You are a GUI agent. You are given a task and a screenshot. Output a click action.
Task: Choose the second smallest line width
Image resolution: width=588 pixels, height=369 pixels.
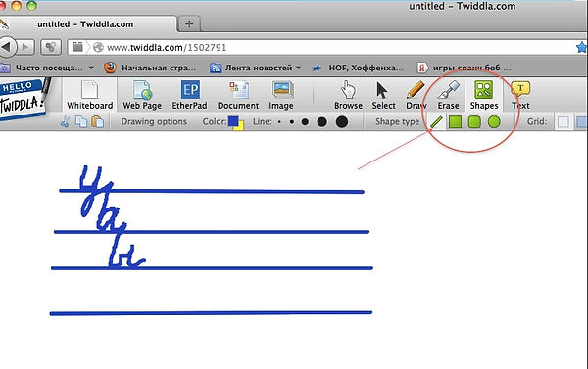coord(292,122)
